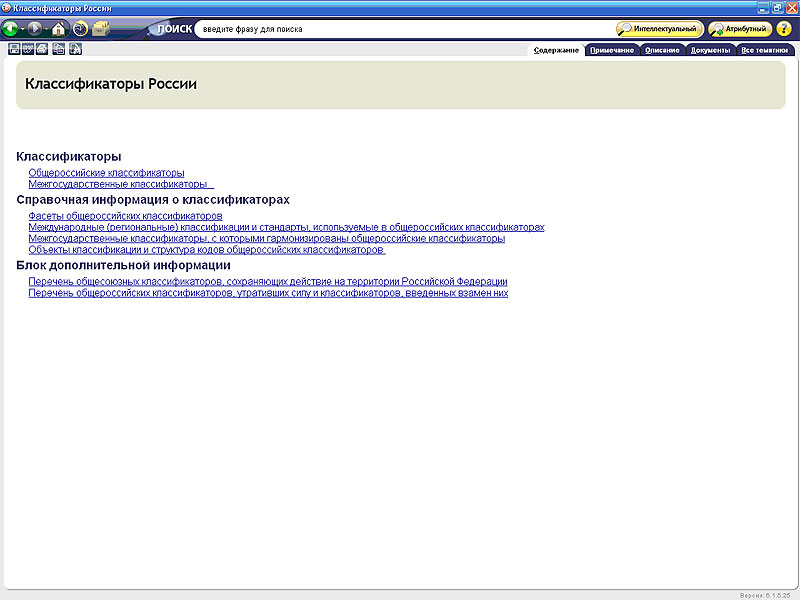800x600 pixels.
Task: Click the Print icon
Action: click(x=43, y=49)
